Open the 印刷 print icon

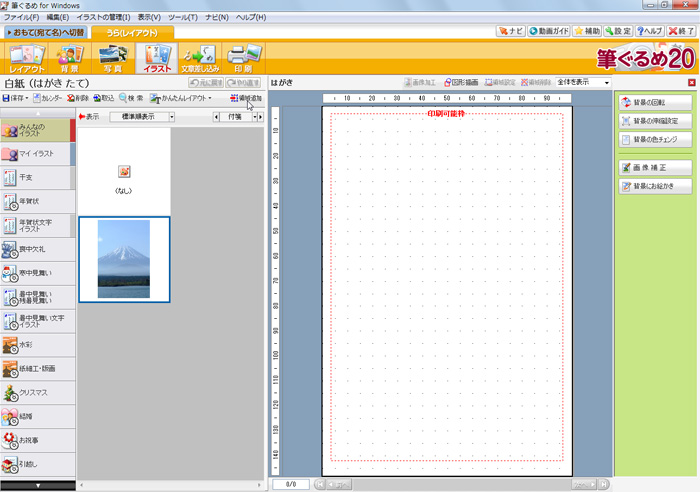coord(242,59)
